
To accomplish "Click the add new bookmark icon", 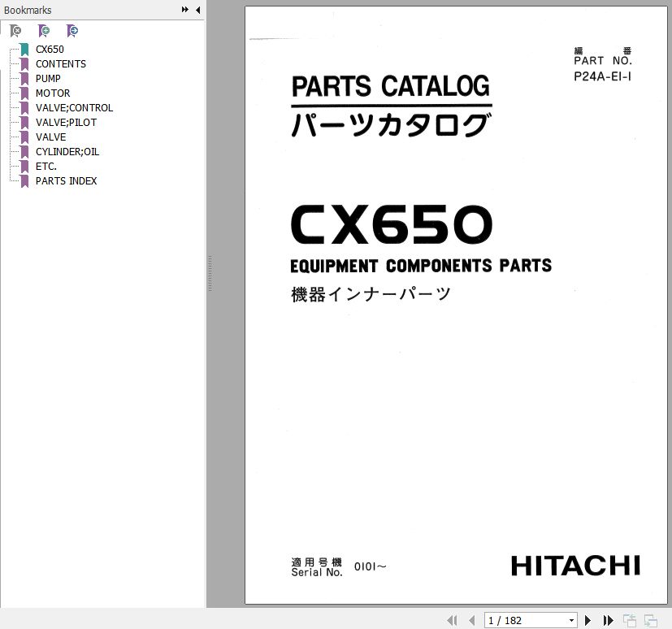I will pyautogui.click(x=44, y=30).
